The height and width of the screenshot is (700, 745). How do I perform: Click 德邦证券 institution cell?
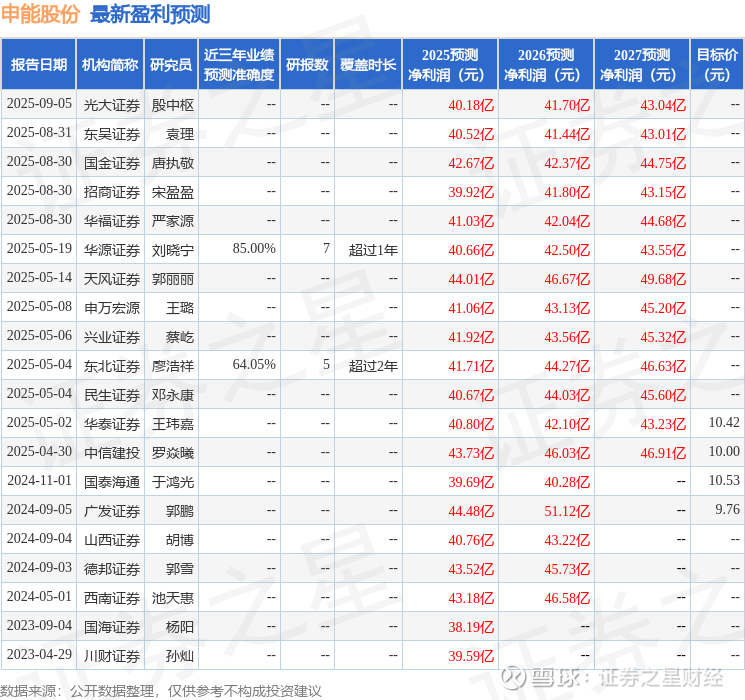click(x=112, y=569)
